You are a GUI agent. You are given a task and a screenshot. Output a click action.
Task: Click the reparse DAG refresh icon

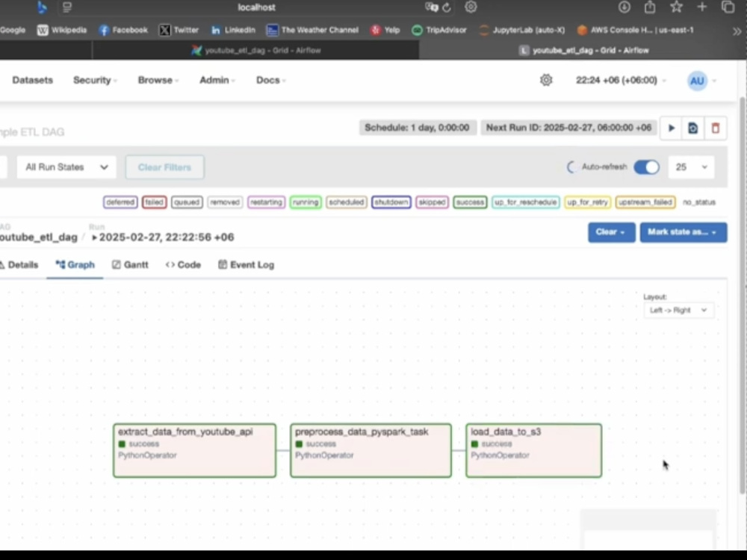692,128
